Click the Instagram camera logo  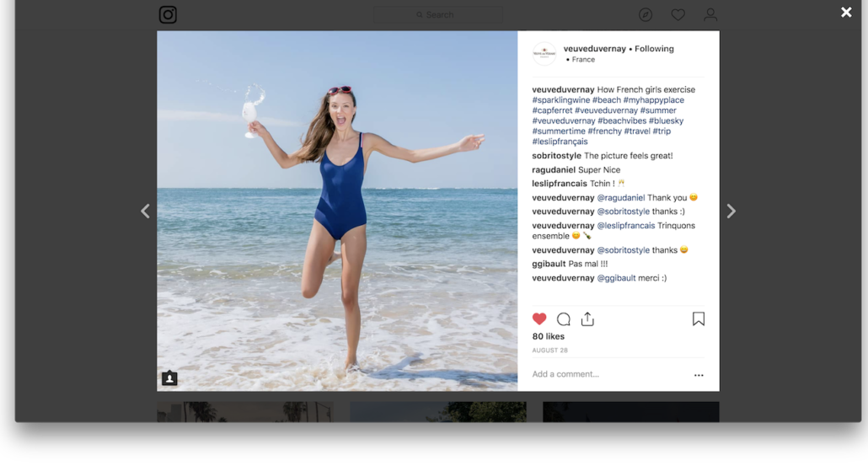tap(168, 14)
